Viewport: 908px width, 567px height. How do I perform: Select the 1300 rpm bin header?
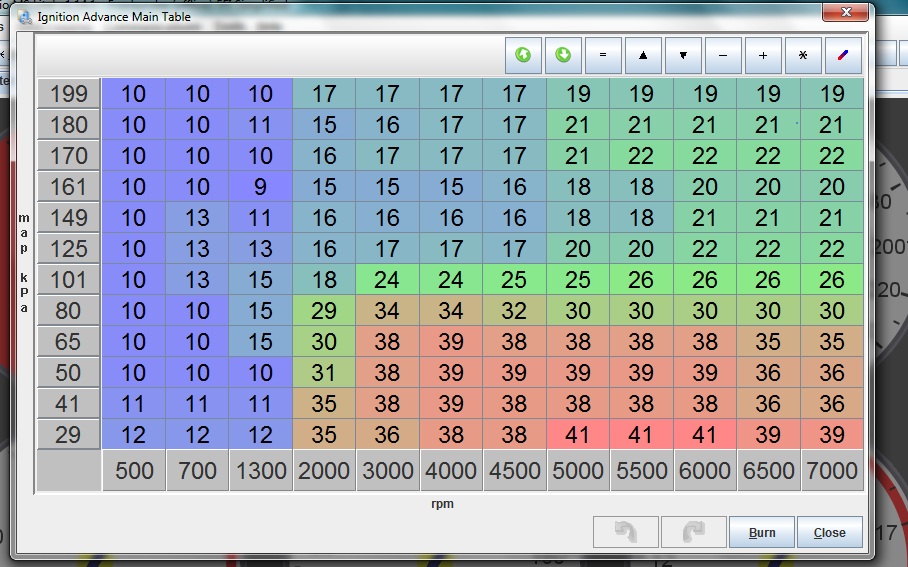tap(261, 470)
